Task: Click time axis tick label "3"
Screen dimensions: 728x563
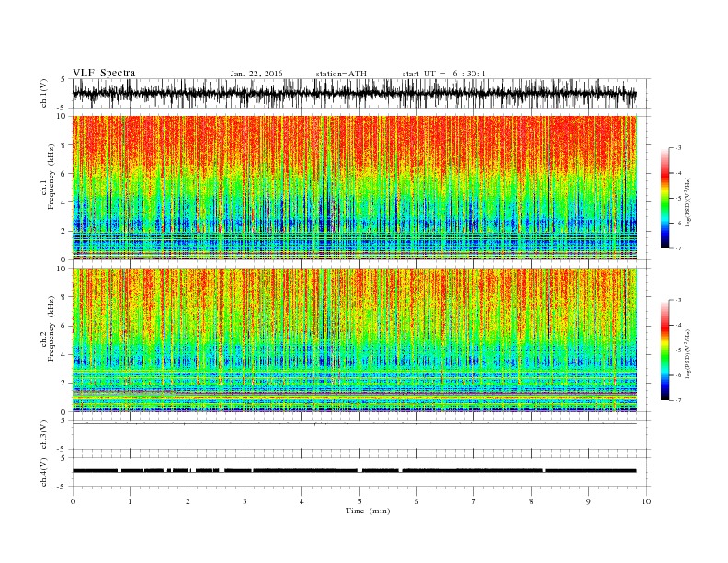Action: [x=245, y=501]
